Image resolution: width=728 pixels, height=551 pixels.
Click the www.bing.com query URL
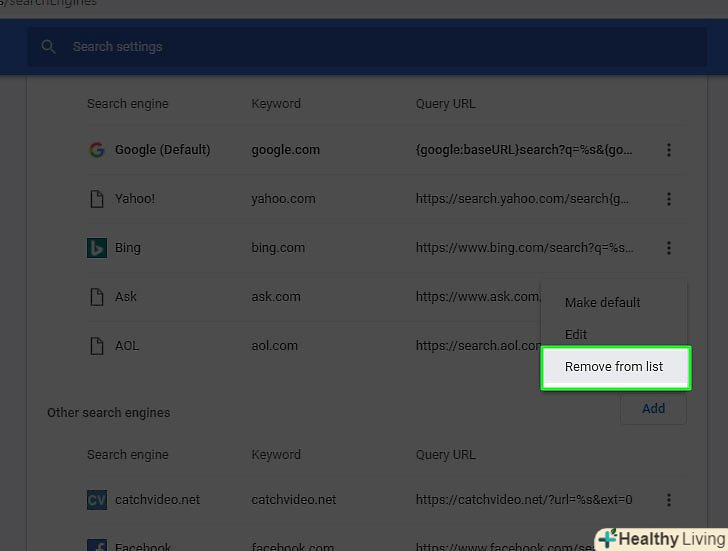coord(524,248)
